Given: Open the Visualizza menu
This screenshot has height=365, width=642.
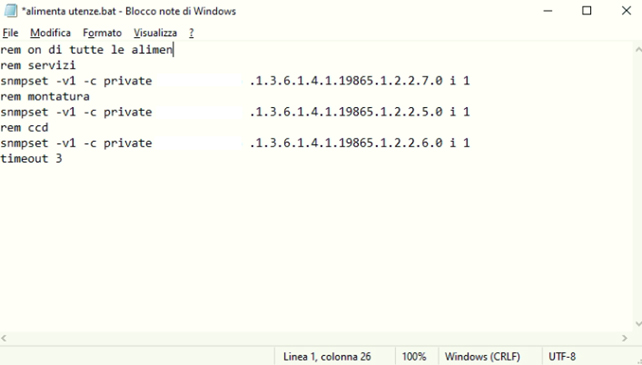Looking at the screenshot, I should 155,33.
